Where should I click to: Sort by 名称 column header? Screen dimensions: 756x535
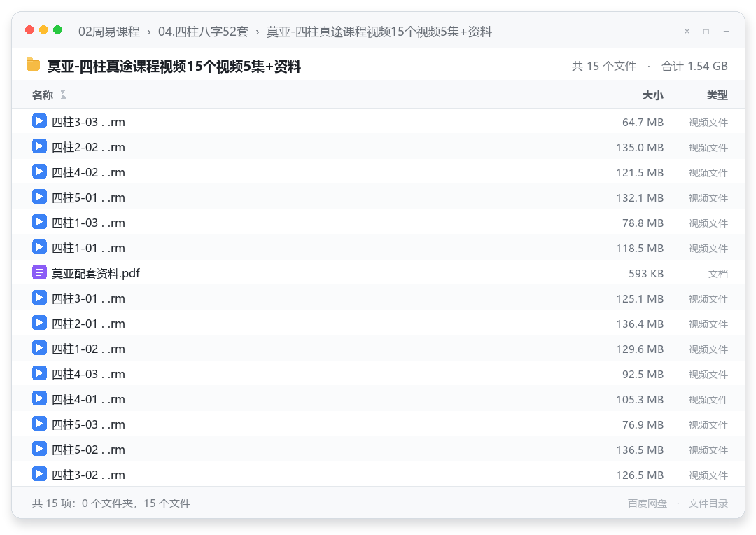(43, 95)
